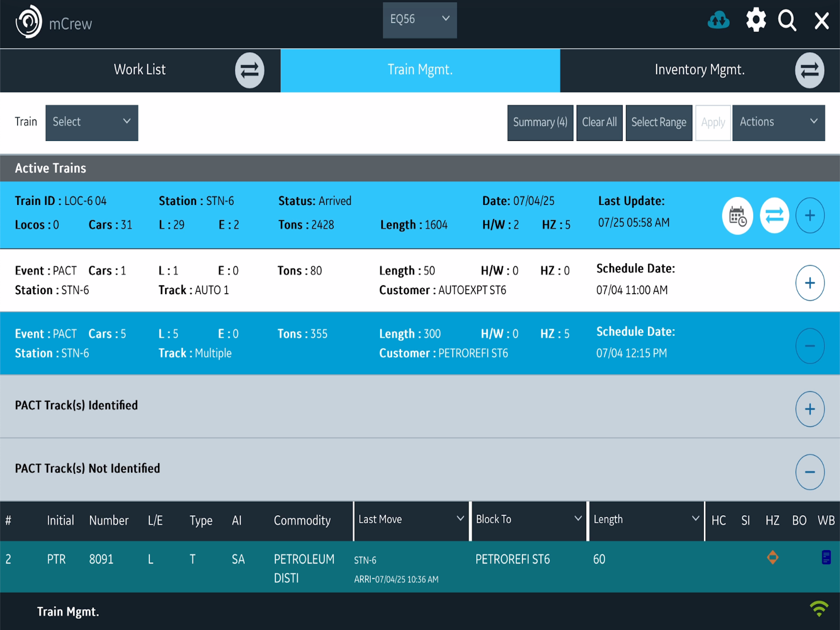
Task: Click PETROLEUM DISTI commodity cell
Action: pos(304,569)
